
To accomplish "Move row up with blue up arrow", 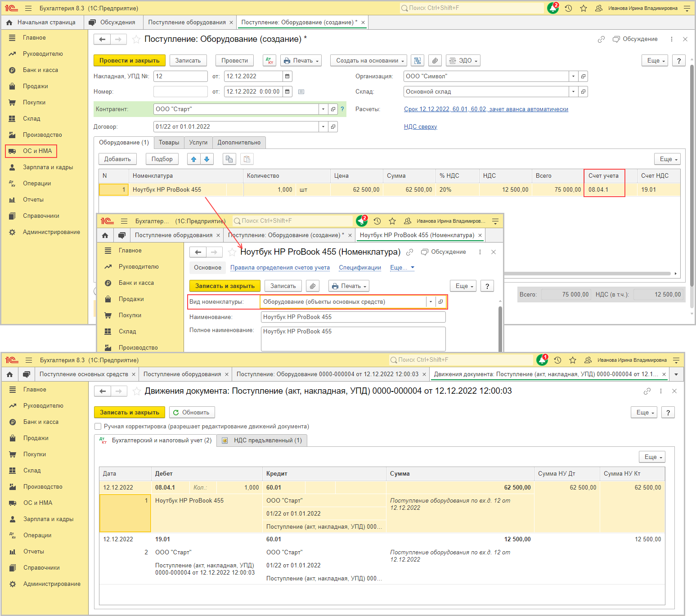I will pos(194,159).
